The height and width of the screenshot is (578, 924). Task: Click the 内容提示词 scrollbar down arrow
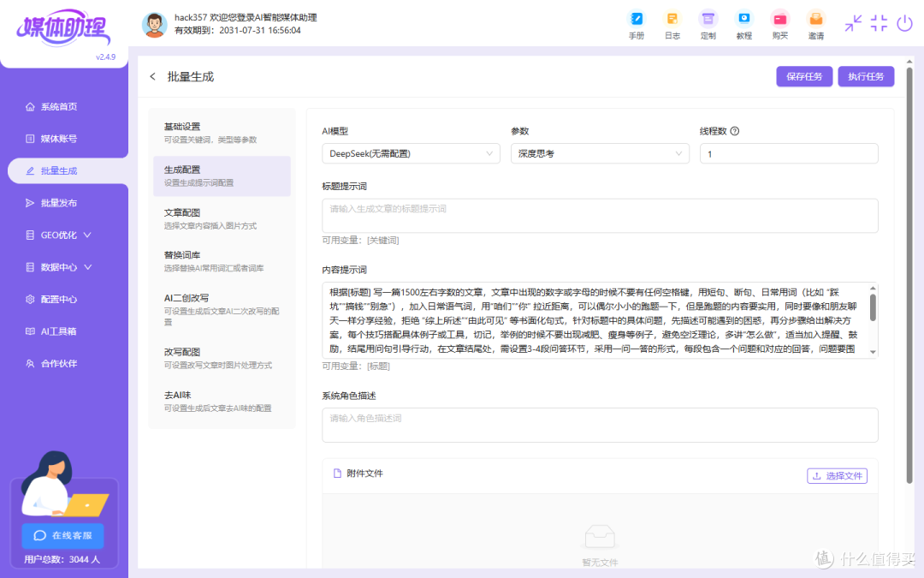click(873, 352)
